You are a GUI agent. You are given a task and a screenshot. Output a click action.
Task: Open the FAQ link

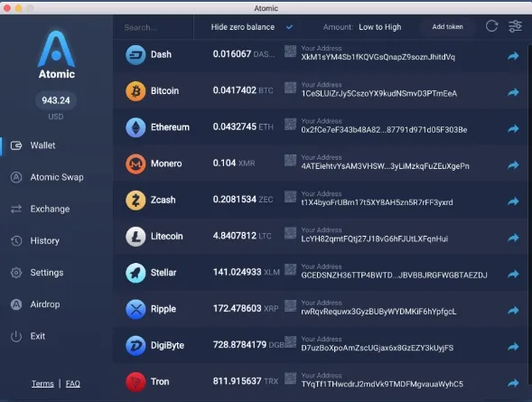click(73, 384)
